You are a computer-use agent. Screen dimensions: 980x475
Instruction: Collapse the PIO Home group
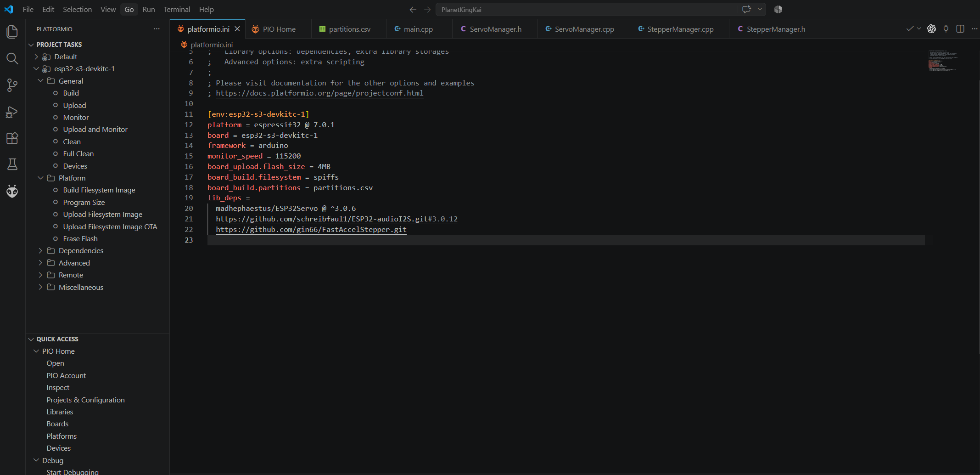point(36,351)
